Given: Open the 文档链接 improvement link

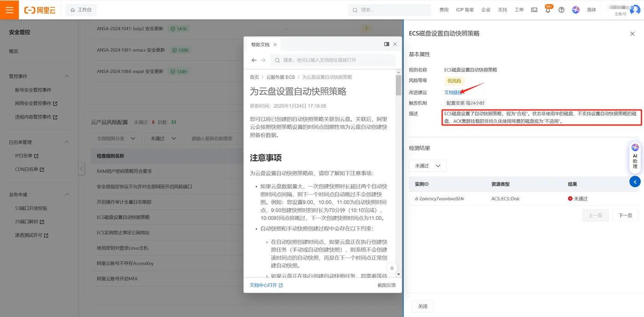Looking at the screenshot, I should [x=453, y=92].
